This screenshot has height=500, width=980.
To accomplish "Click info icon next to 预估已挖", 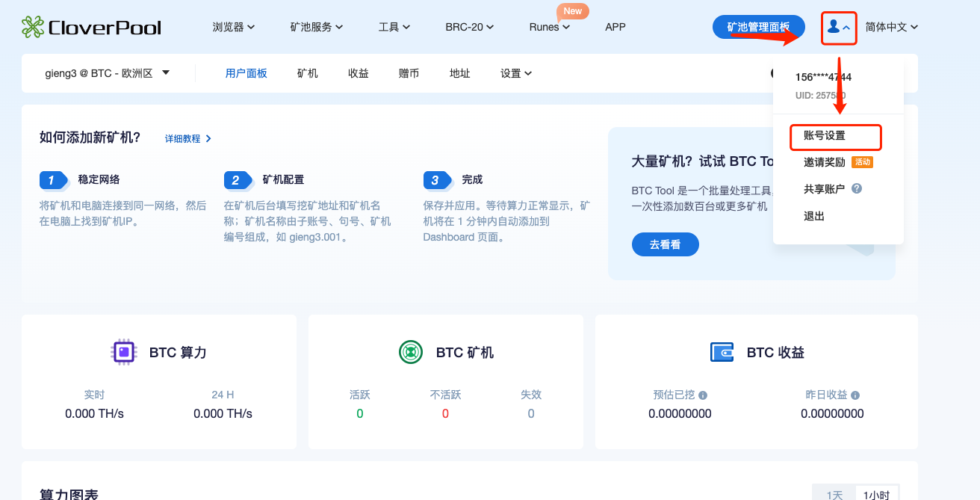I will (x=703, y=395).
